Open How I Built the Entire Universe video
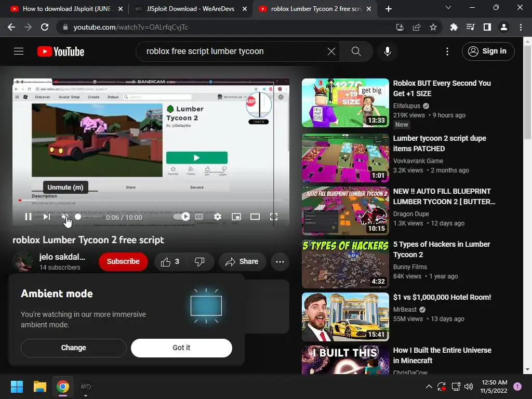The height and width of the screenshot is (399, 532). click(x=442, y=355)
